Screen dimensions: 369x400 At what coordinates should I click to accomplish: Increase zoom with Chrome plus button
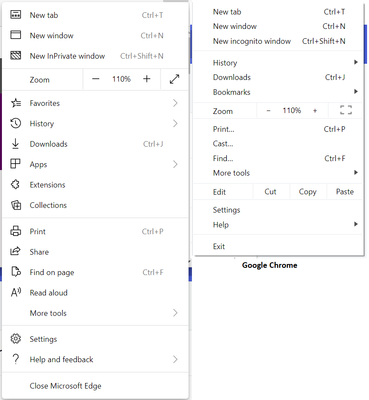315,111
